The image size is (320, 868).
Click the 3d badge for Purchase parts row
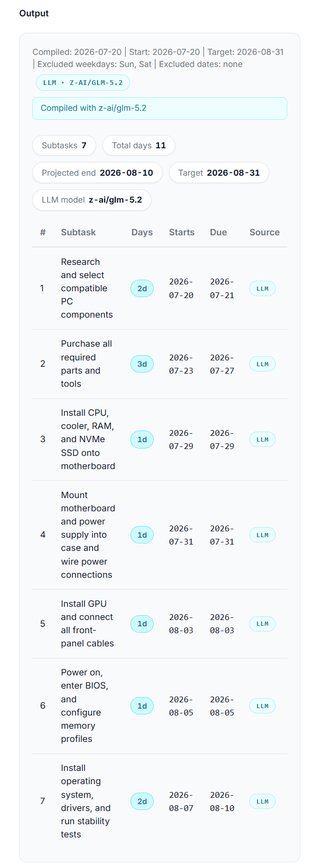pos(142,364)
